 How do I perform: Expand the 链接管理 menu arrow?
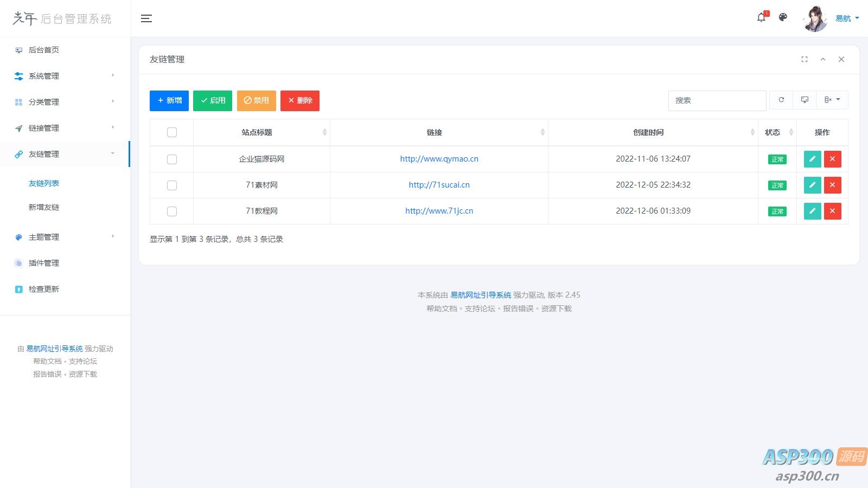pyautogui.click(x=113, y=127)
